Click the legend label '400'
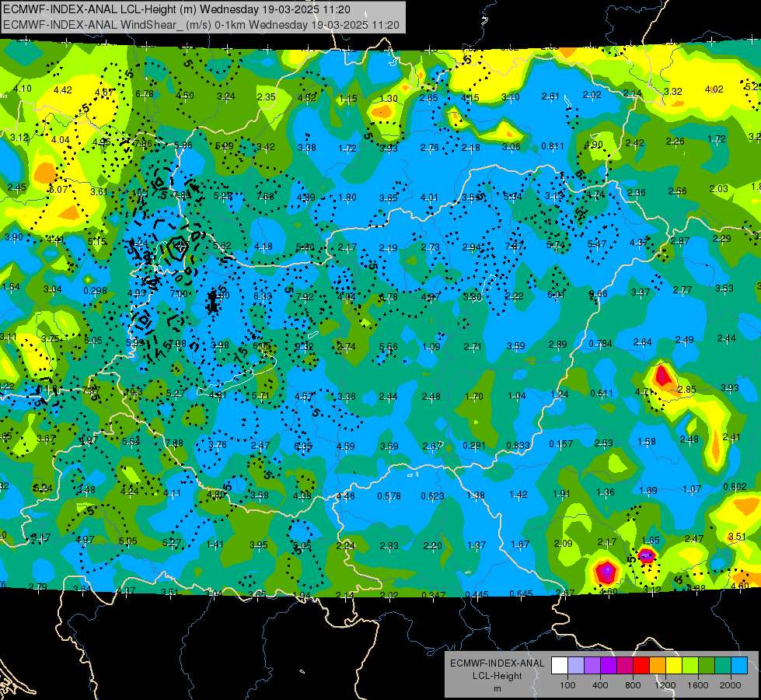 coord(600,685)
